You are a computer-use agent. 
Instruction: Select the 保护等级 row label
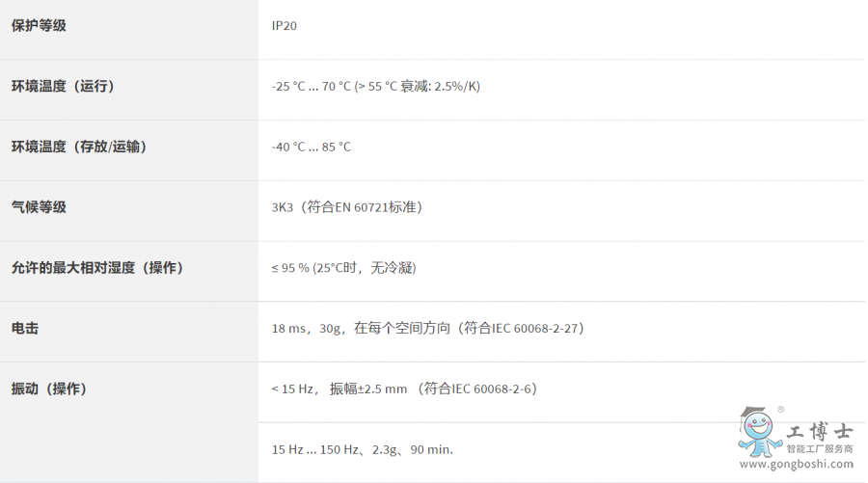[x=39, y=26]
